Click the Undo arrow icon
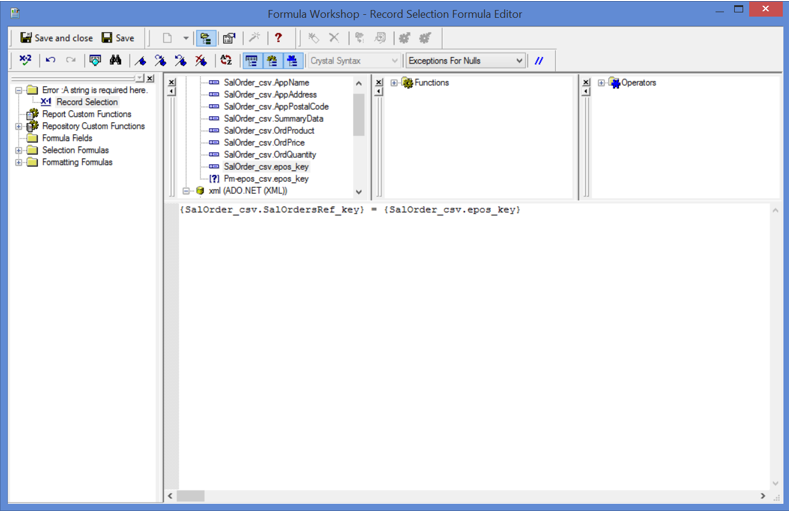The height and width of the screenshot is (512, 789). coord(50,61)
